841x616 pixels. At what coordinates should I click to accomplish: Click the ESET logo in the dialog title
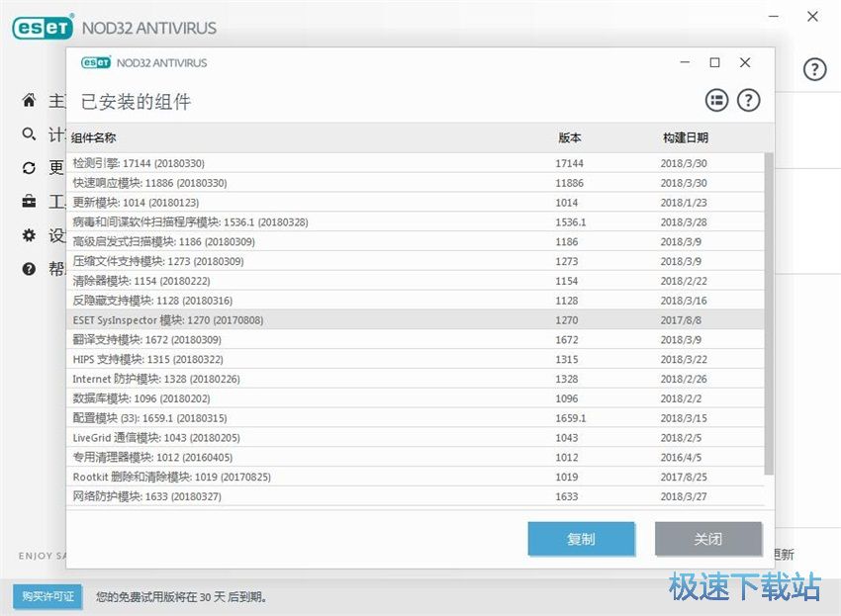click(96, 62)
